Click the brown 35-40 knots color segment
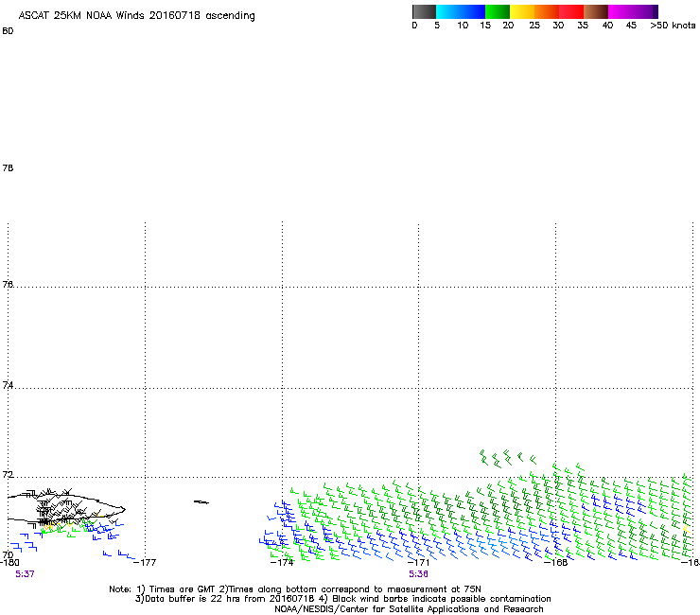700x615 pixels. [596, 11]
